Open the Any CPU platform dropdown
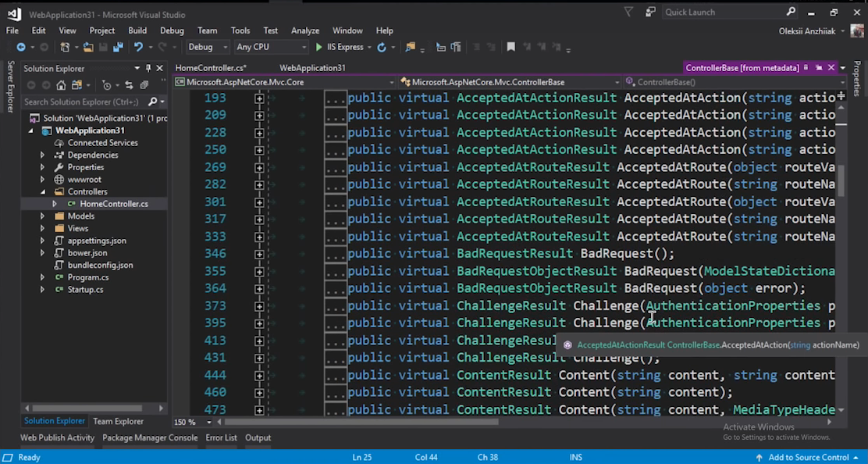 coord(271,48)
